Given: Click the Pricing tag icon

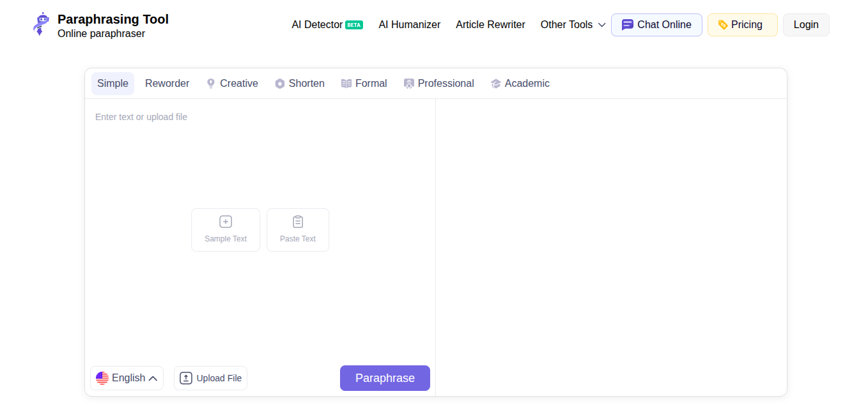Looking at the screenshot, I should coord(723,24).
